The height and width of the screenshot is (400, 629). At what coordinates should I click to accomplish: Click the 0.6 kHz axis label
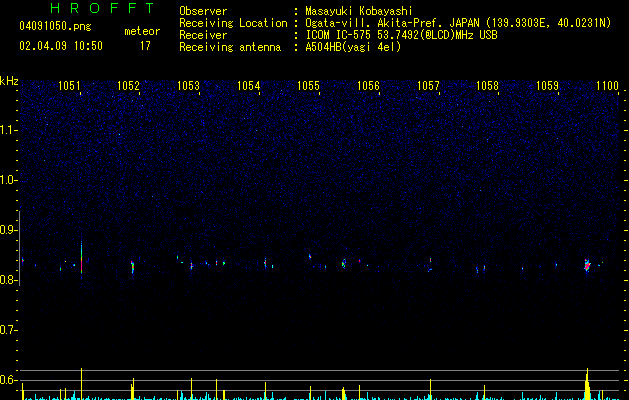(7, 380)
